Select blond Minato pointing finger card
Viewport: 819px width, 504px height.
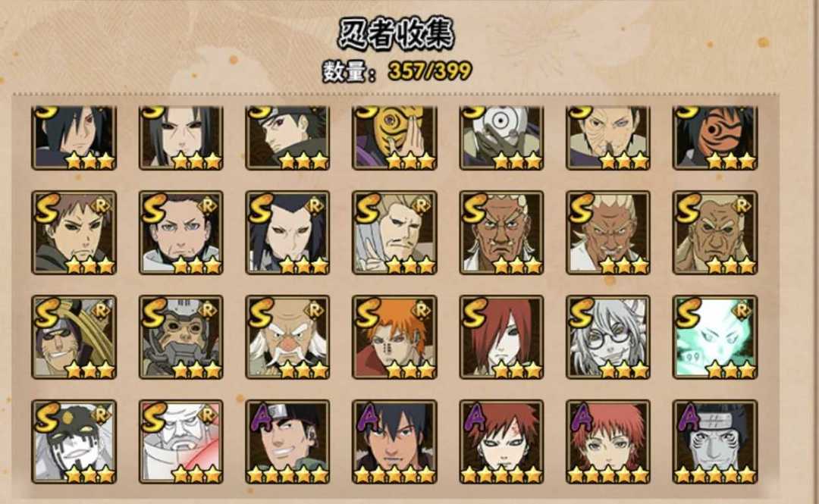click(x=394, y=233)
